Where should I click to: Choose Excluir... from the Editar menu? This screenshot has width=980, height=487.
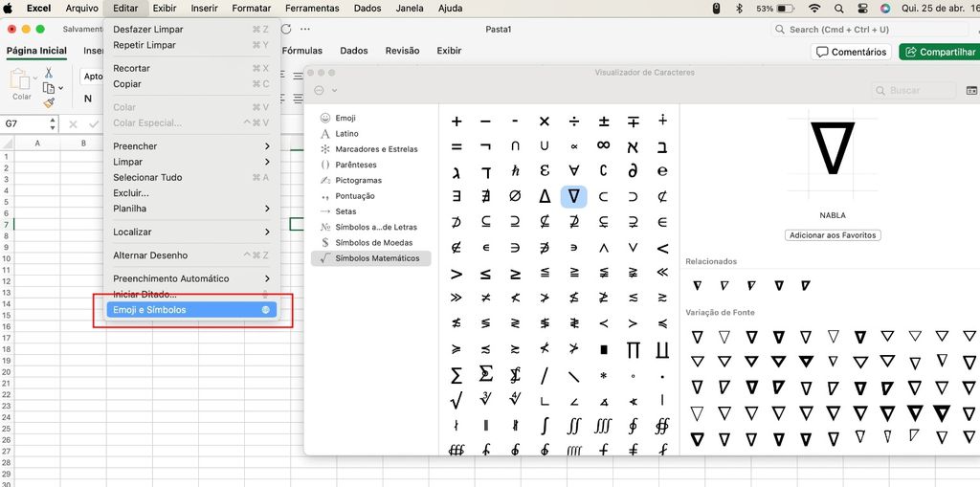point(191,193)
